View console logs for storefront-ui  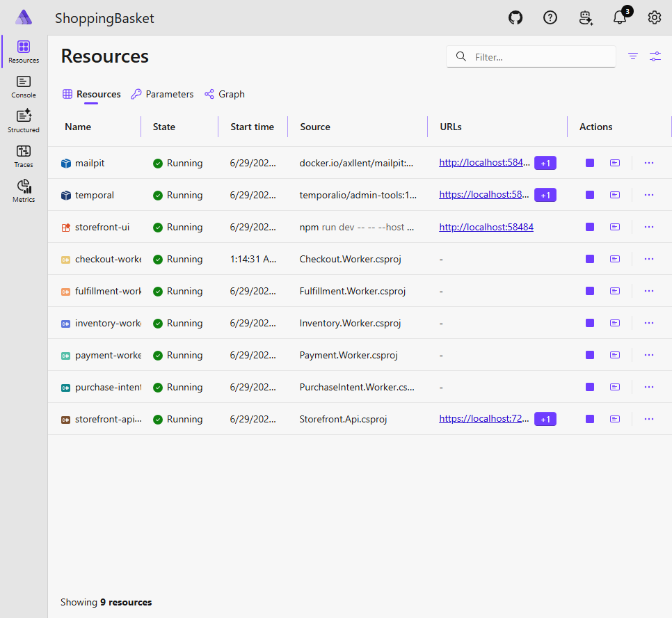[614, 227]
